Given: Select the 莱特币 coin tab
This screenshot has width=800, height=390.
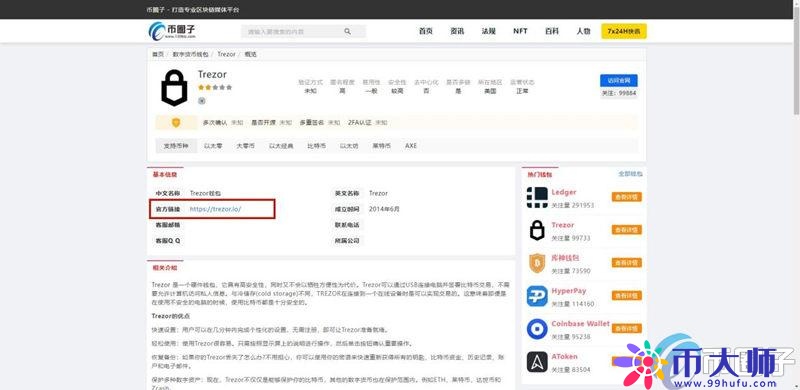Looking at the screenshot, I should pos(382,146).
